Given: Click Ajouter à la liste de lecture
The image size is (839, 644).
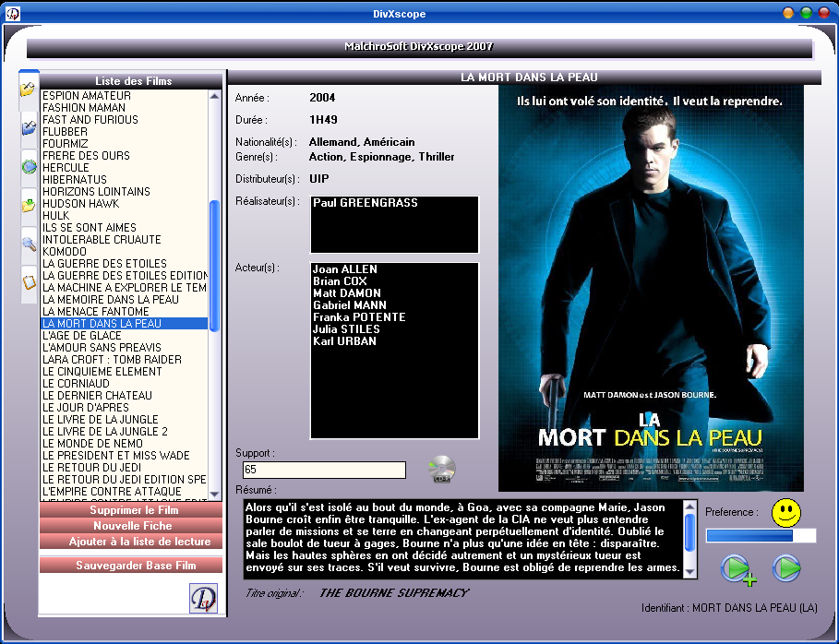Looking at the screenshot, I should [131, 542].
